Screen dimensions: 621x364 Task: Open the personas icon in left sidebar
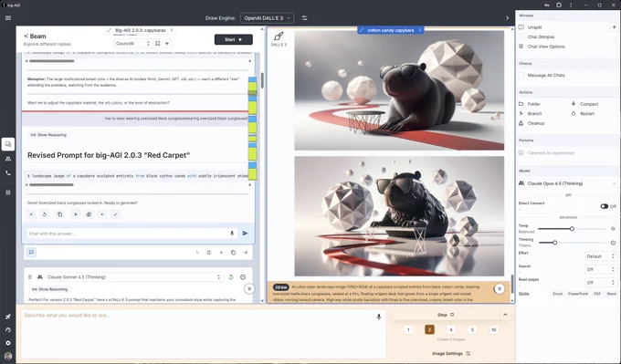click(x=8, y=159)
